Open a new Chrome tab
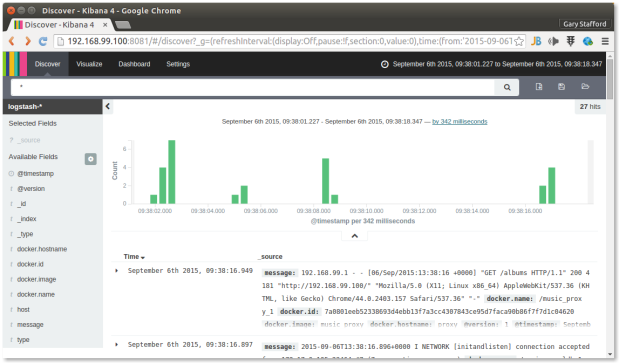Image resolution: width=619 pixels, height=363 pixels. (123, 25)
